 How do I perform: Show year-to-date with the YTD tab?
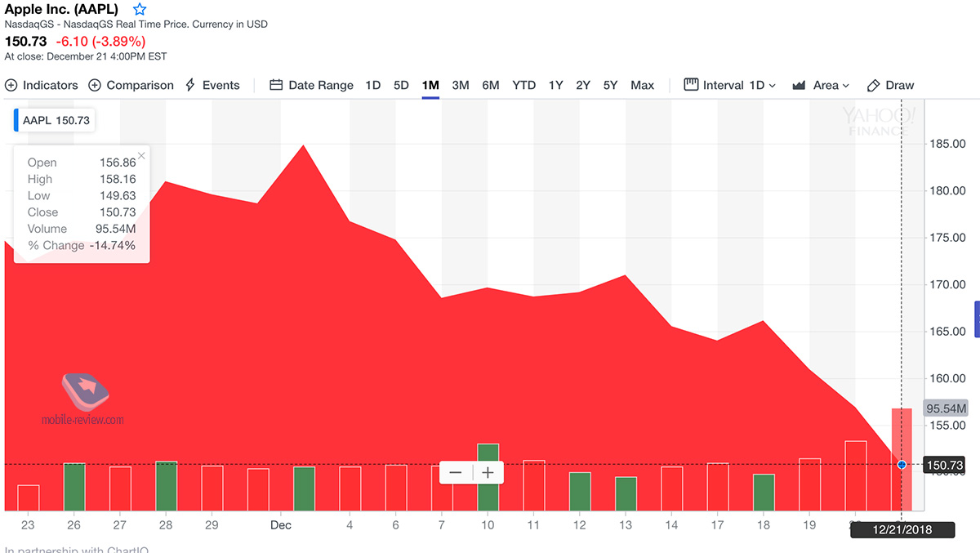point(524,85)
